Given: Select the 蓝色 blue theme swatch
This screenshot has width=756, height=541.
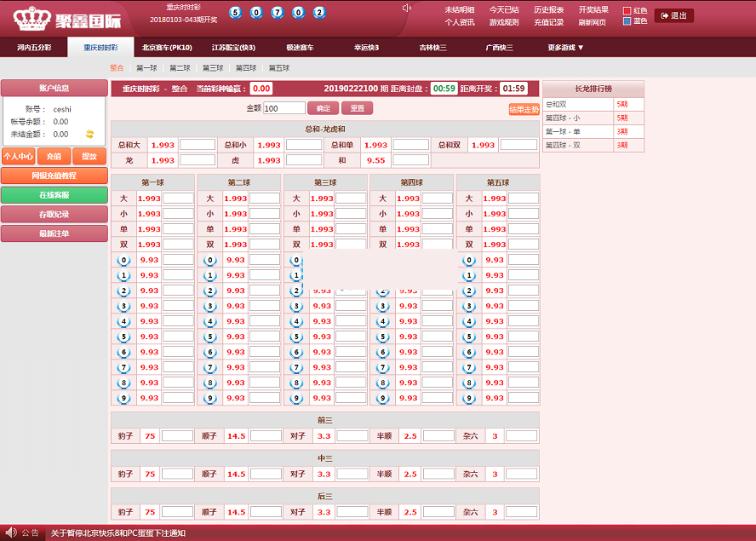Looking at the screenshot, I should coord(627,21).
